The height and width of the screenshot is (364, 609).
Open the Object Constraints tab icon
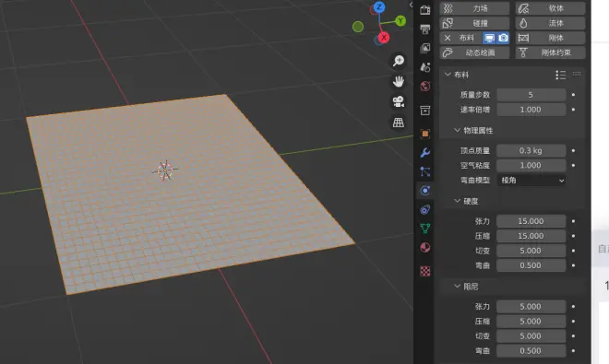pos(424,209)
